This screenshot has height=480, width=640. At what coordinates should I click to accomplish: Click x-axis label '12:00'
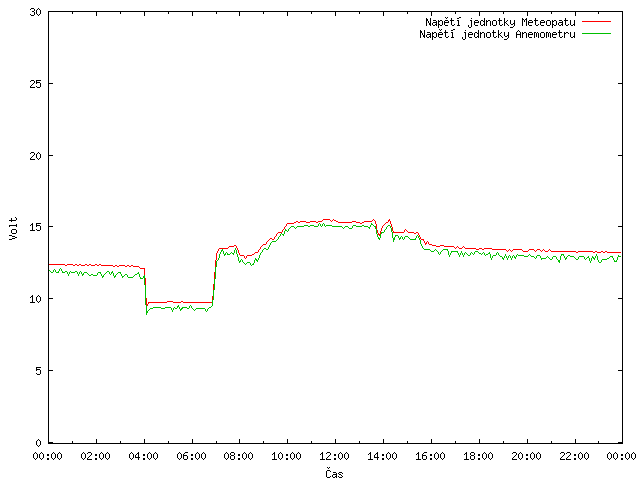pyautogui.click(x=335, y=456)
